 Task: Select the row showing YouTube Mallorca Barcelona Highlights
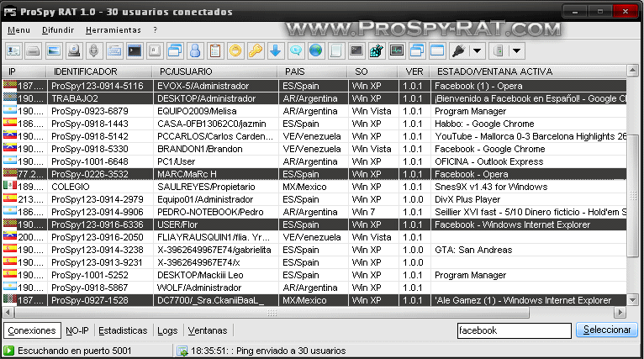314,136
